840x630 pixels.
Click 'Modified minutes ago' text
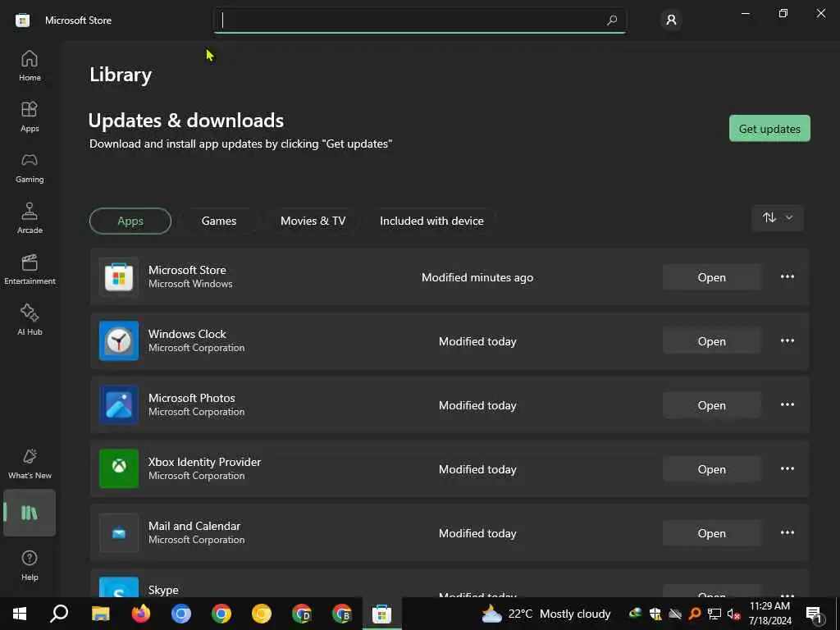click(477, 277)
